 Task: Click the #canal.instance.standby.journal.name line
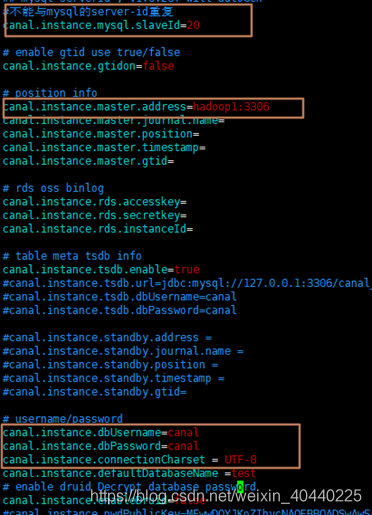coord(123,351)
